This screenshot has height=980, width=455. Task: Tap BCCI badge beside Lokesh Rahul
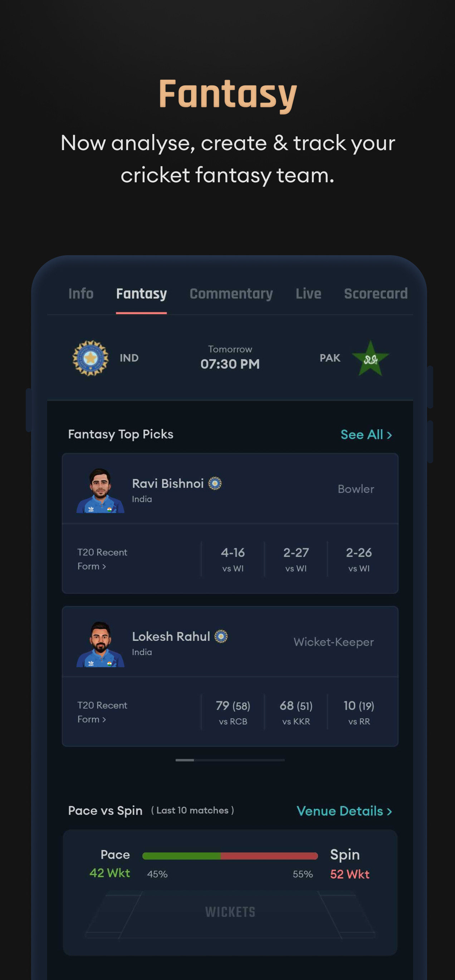pyautogui.click(x=221, y=636)
